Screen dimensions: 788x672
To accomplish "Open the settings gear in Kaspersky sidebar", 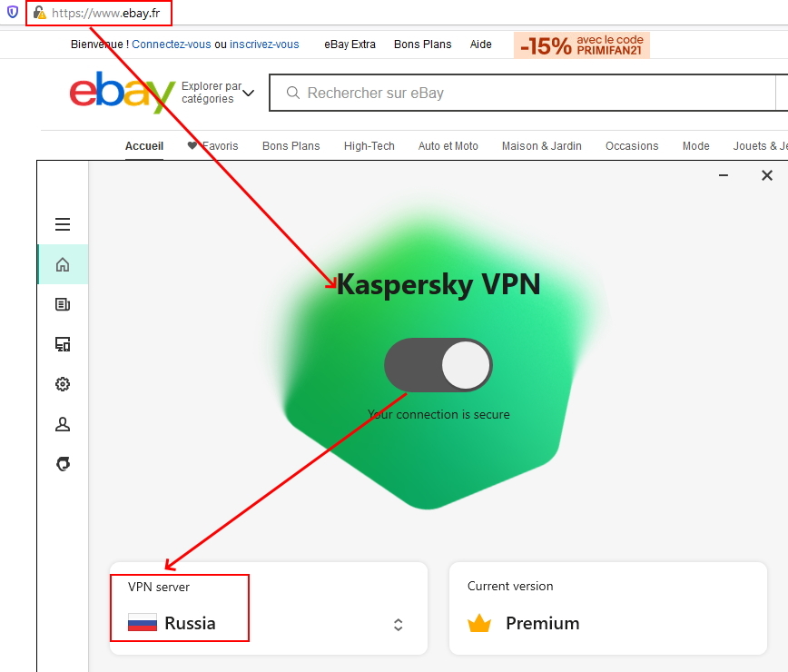I will coord(63,384).
